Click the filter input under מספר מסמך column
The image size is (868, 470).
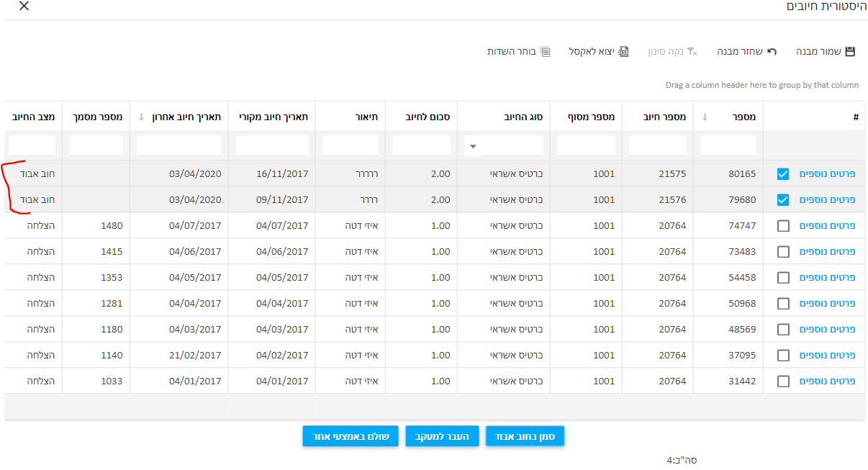[96, 146]
